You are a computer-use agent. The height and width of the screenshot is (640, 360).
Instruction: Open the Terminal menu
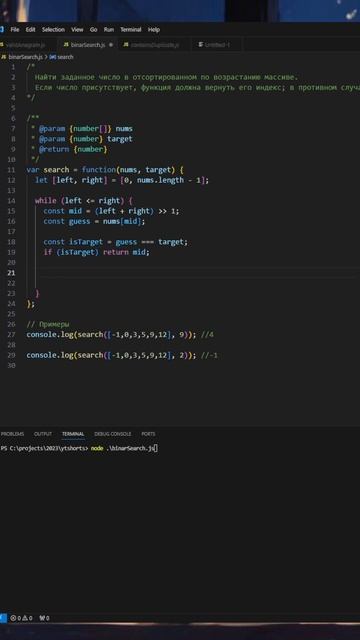pos(131,30)
